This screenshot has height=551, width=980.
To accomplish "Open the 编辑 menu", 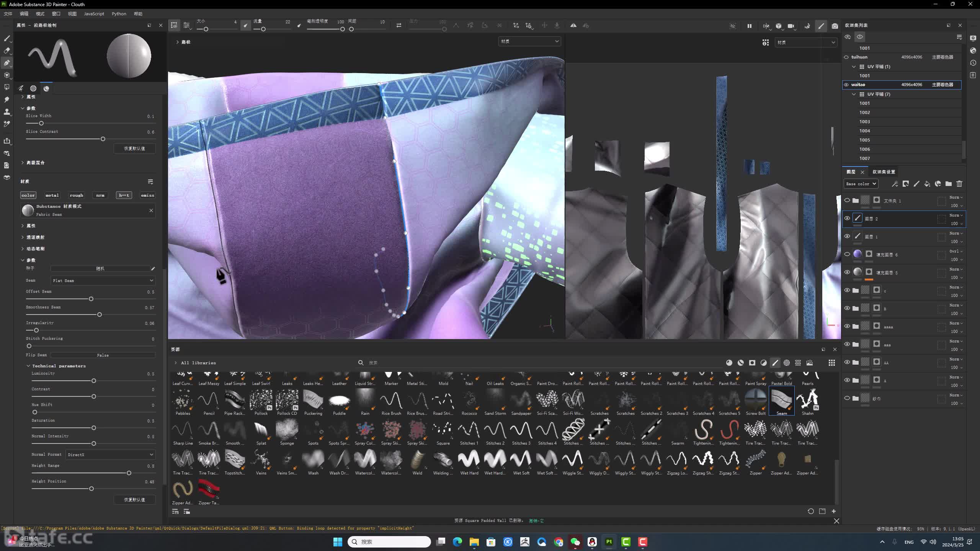I will point(24,14).
